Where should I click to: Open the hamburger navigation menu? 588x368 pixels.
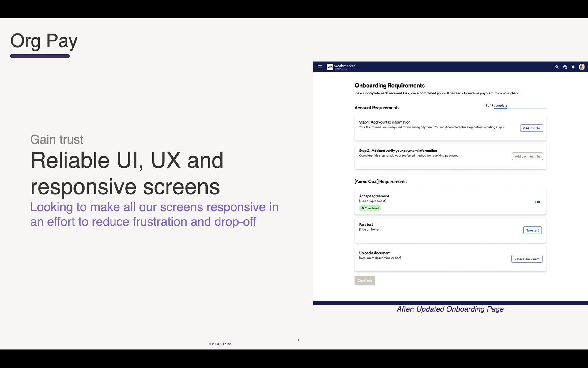(x=320, y=67)
